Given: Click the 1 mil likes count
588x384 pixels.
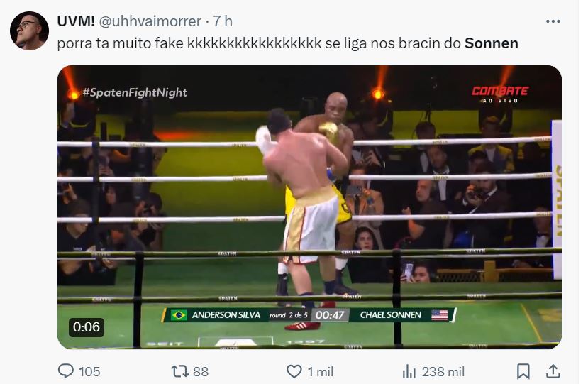Looking at the screenshot, I should (321, 372).
